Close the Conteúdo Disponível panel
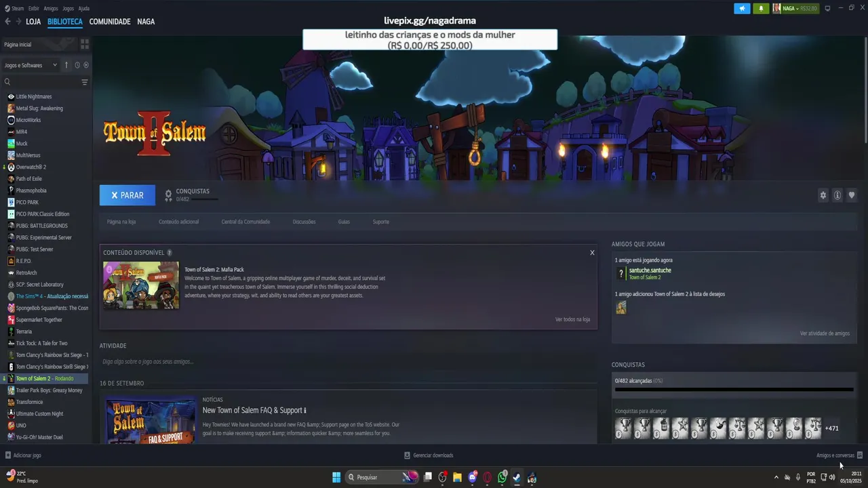868x488 pixels. point(592,253)
